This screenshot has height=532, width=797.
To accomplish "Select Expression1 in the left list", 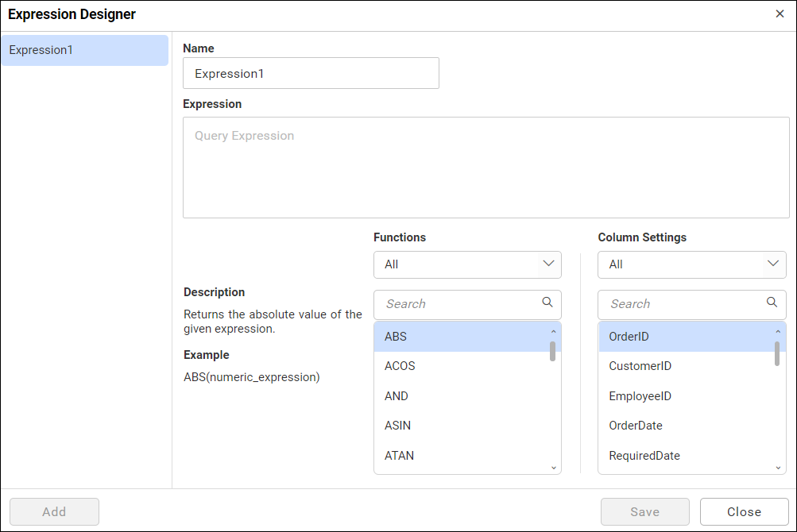I will pyautogui.click(x=84, y=50).
